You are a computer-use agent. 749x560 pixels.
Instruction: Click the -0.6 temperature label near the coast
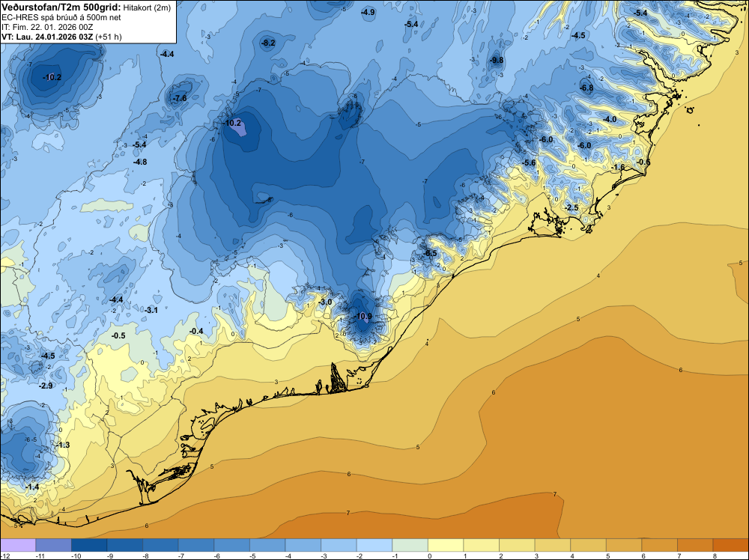click(643, 162)
